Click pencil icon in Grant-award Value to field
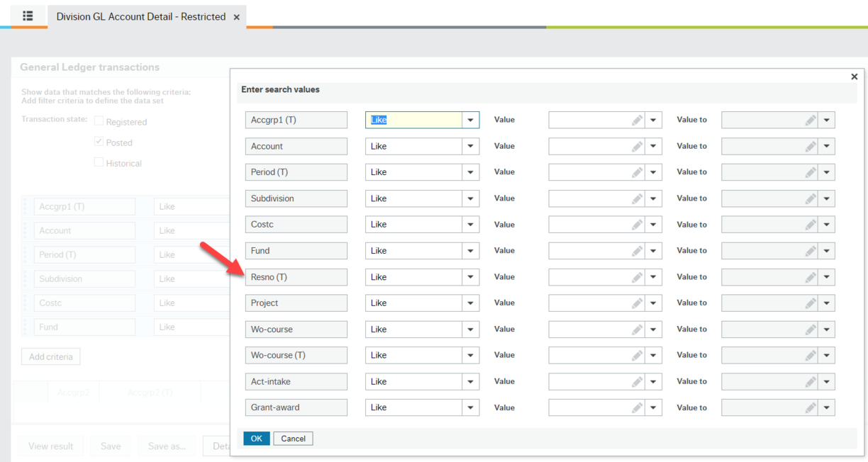868x462 pixels. coord(812,407)
